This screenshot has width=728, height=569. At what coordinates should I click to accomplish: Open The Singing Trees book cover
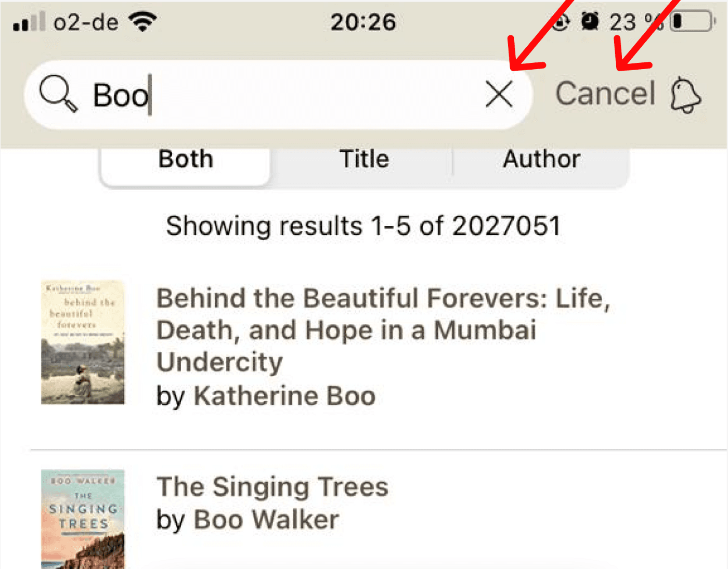(x=83, y=519)
